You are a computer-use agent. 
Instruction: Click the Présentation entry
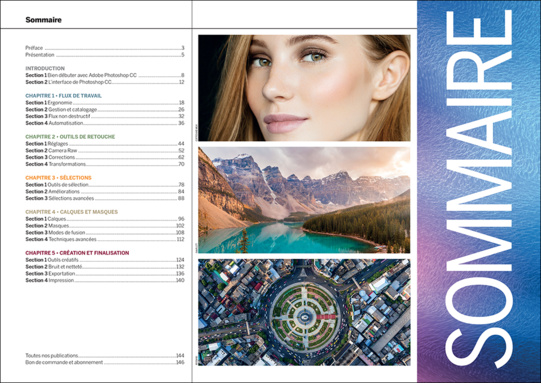(105, 55)
